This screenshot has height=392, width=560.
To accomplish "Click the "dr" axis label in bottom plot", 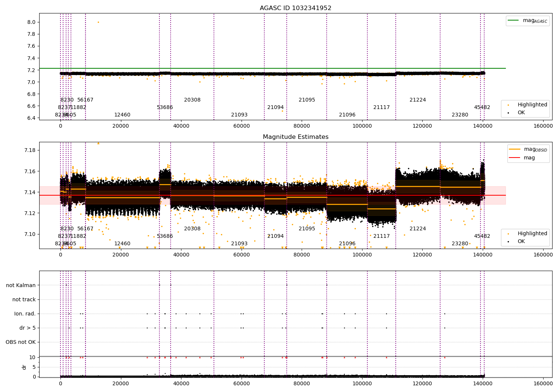I will 24,367.
